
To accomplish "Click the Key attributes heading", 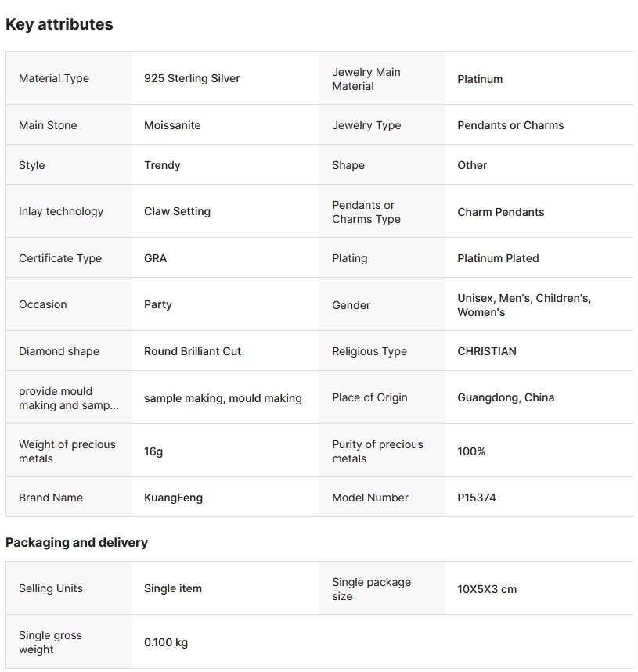I will (x=59, y=24).
